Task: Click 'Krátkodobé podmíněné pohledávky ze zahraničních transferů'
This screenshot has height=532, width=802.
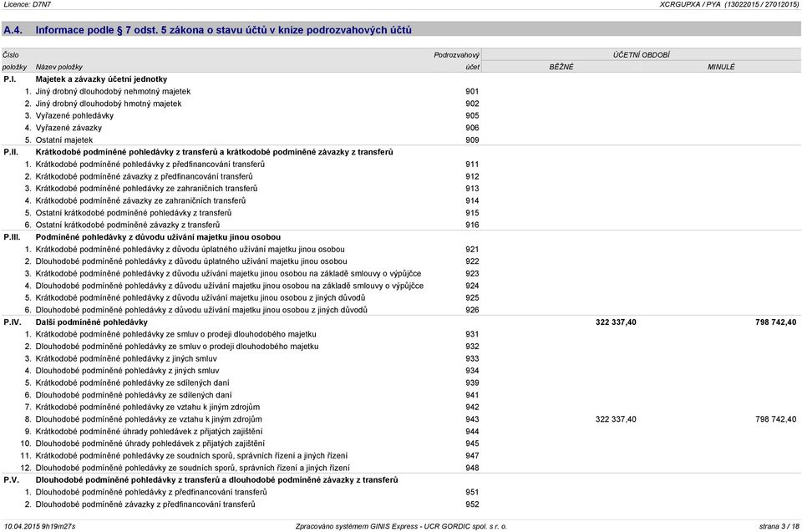Action: (x=146, y=189)
